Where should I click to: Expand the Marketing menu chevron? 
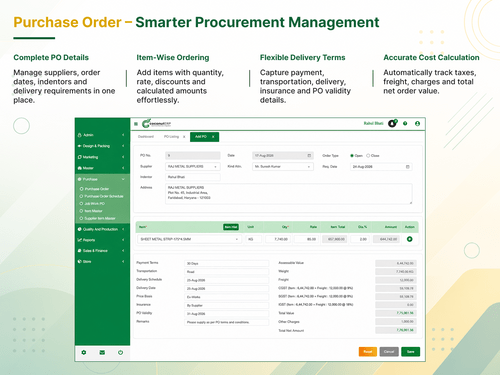pos(123,157)
